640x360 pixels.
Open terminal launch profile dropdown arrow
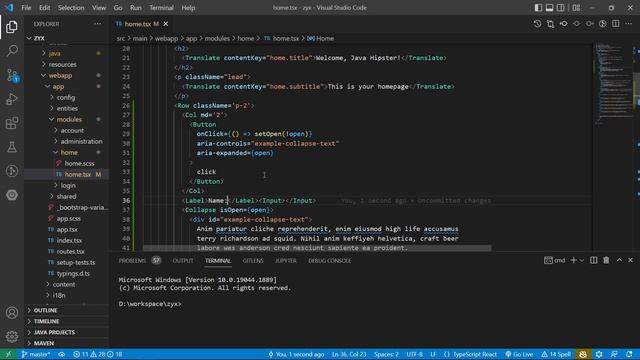point(582,260)
